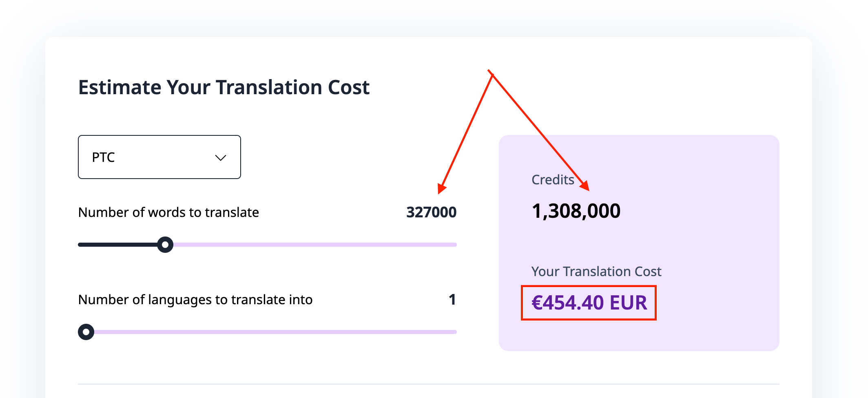Click the light purple words slider track
This screenshot has width=868, height=398.
pyautogui.click(x=314, y=245)
